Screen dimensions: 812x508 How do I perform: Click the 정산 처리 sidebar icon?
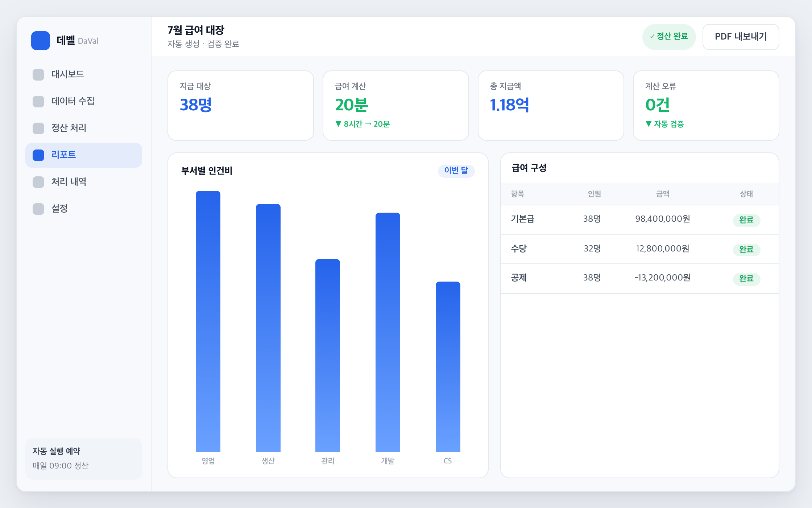coord(38,128)
